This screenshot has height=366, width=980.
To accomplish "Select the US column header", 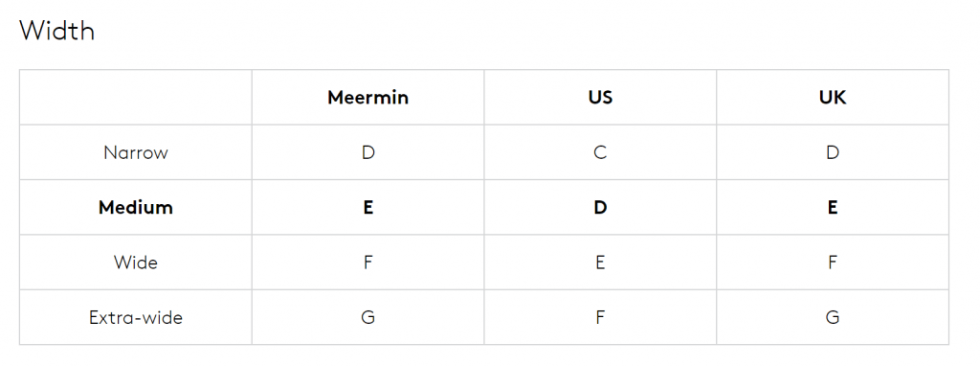I will tap(600, 98).
